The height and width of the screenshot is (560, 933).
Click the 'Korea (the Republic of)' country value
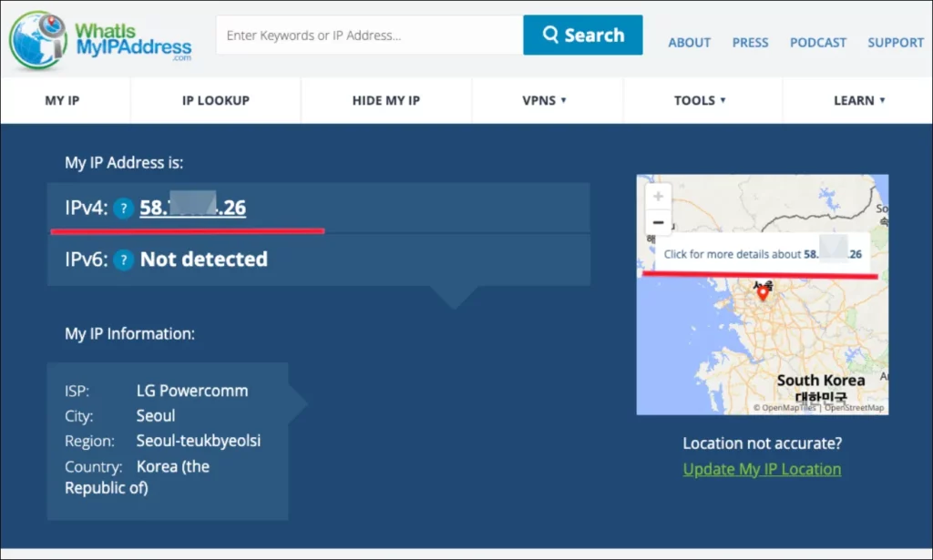point(138,477)
